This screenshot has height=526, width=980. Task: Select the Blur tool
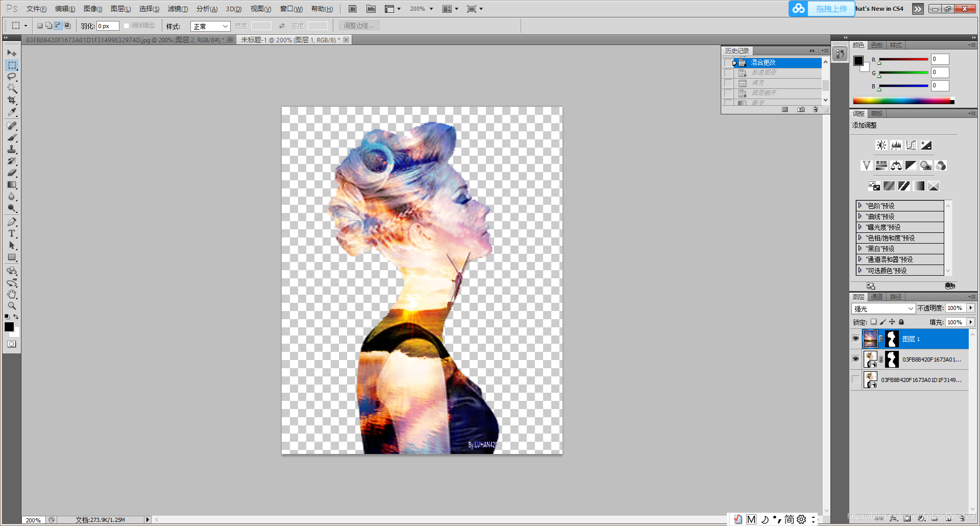click(x=12, y=196)
